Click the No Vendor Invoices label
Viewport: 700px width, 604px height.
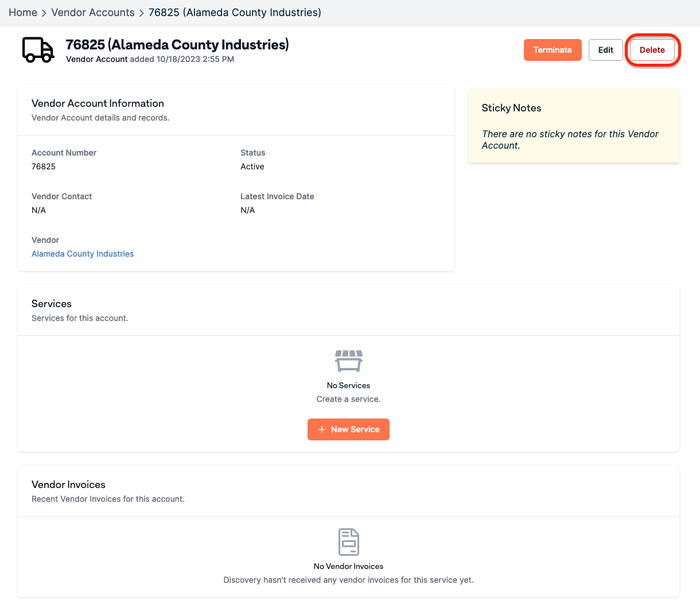coord(348,566)
